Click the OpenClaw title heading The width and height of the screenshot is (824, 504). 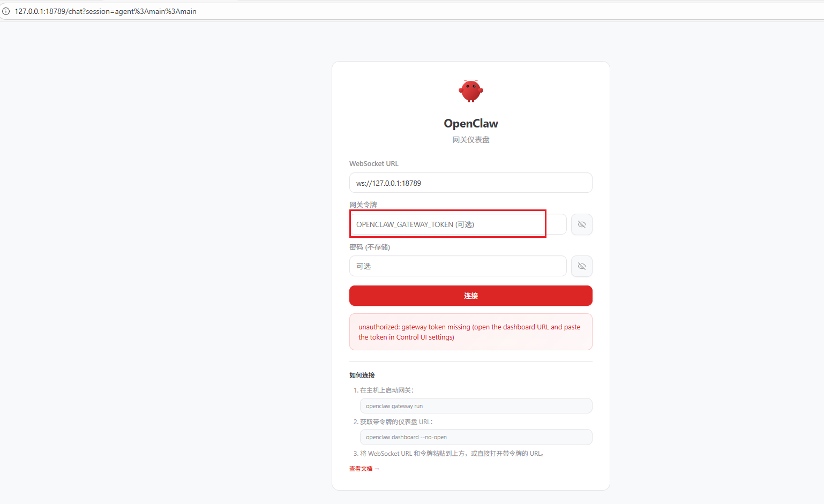click(471, 124)
